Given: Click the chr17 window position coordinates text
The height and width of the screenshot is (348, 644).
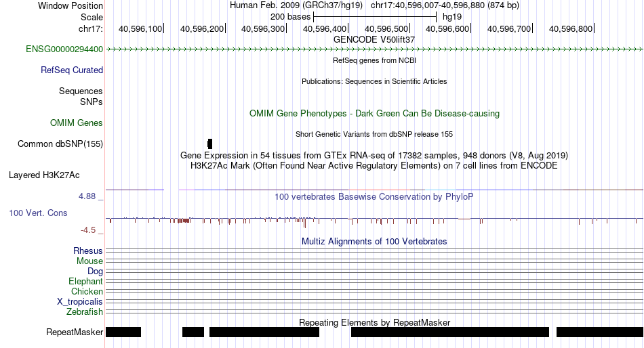Looking at the screenshot, I should click(445, 5).
